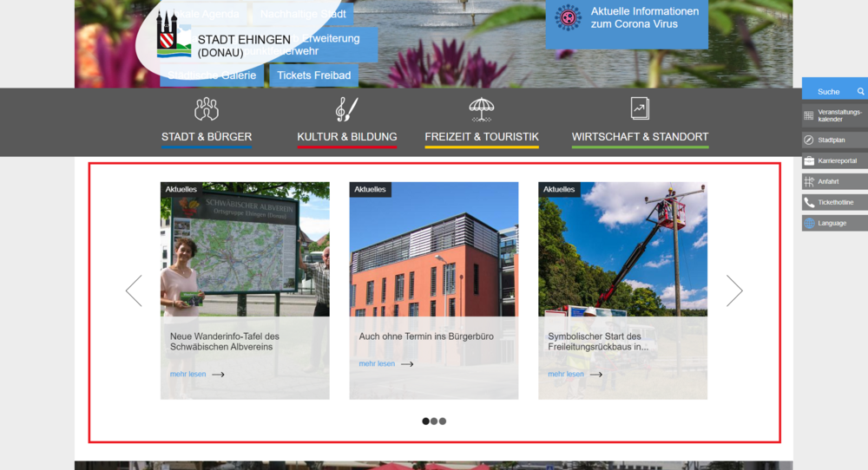This screenshot has width=868, height=470.
Task: Go to next news slide arrow
Action: (734, 290)
